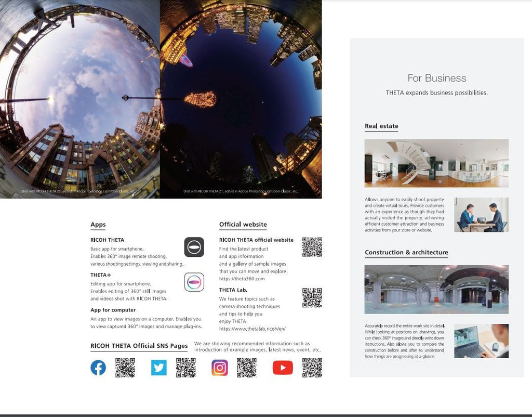
Task: Click RICOH THETA Official SNS Pages heading
Action: (139, 346)
